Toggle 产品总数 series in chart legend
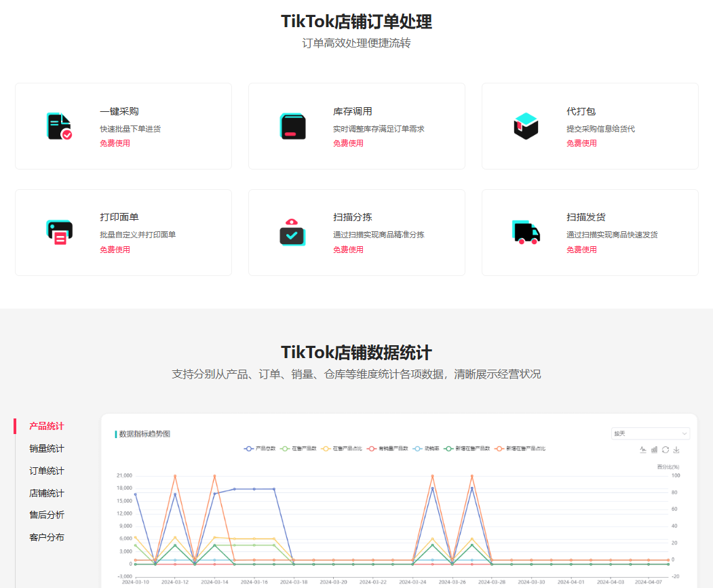This screenshot has height=588, width=713. pos(261,448)
